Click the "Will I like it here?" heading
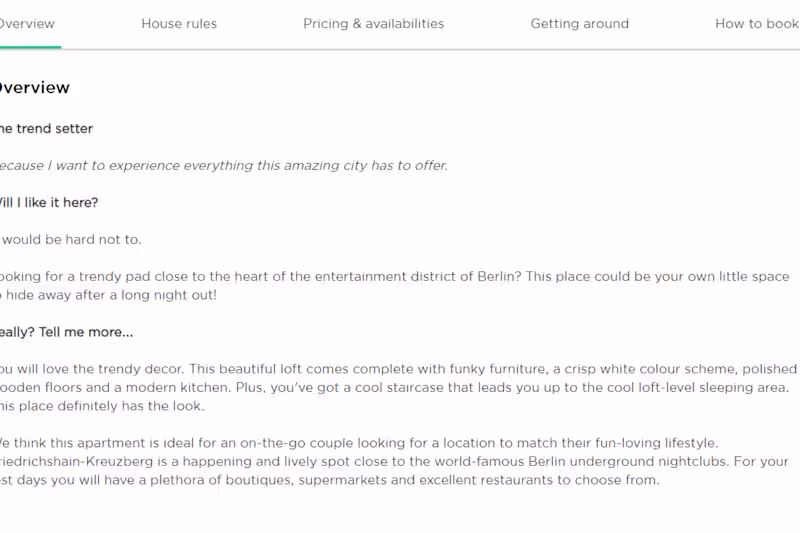Screen dimensions: 800x533 point(48,203)
